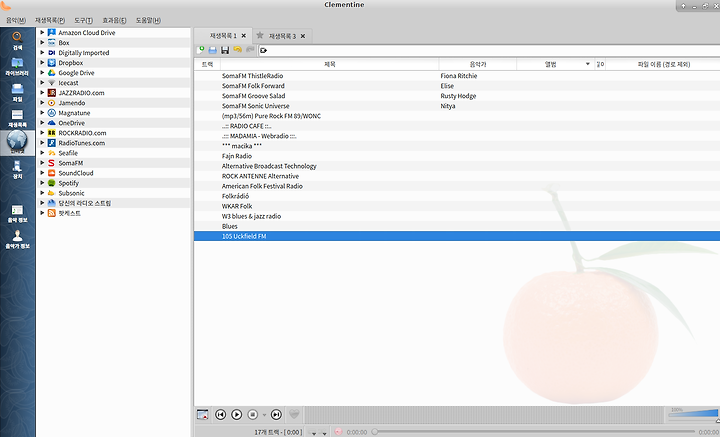Click the star icon on playlist 3 tab

[260, 35]
